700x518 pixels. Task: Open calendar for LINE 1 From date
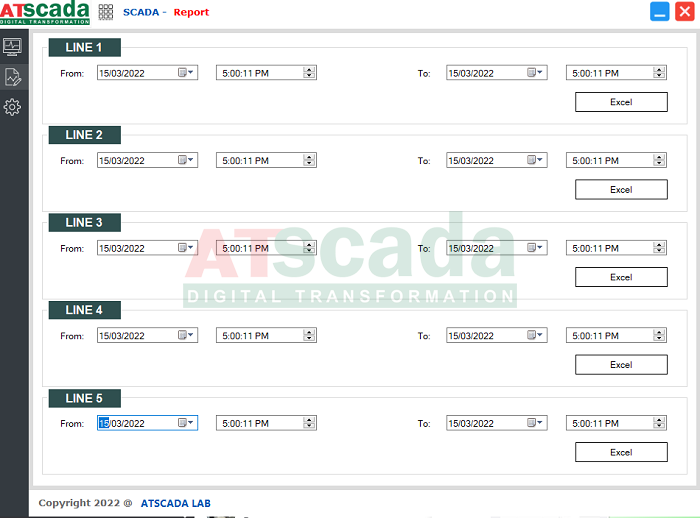pyautogui.click(x=186, y=73)
